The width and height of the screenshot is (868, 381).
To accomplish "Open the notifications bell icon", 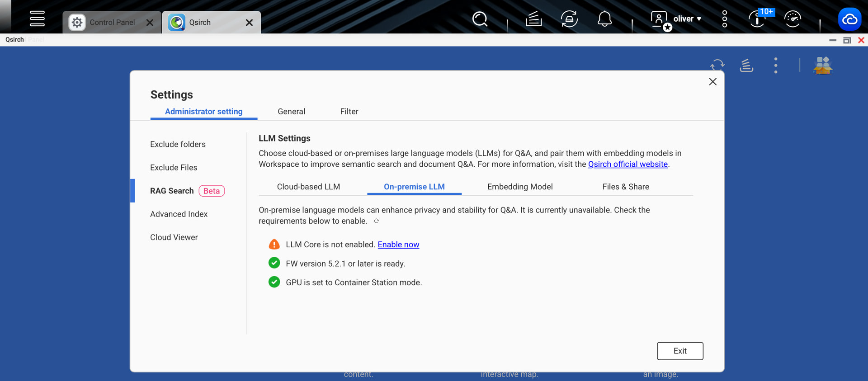I will [x=604, y=19].
